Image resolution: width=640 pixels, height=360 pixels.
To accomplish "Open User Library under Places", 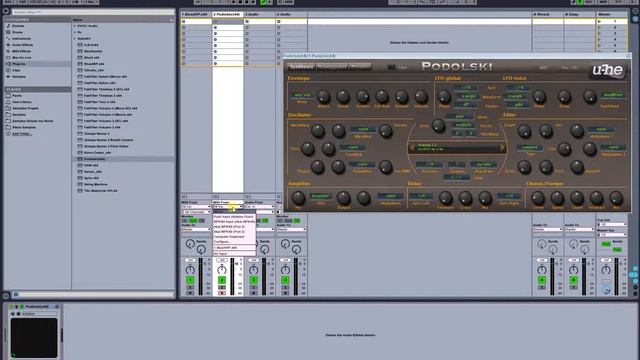I will point(22,102).
